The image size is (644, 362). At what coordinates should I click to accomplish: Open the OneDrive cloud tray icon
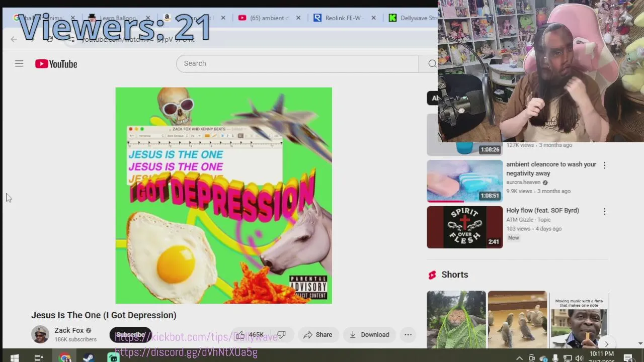point(543,358)
